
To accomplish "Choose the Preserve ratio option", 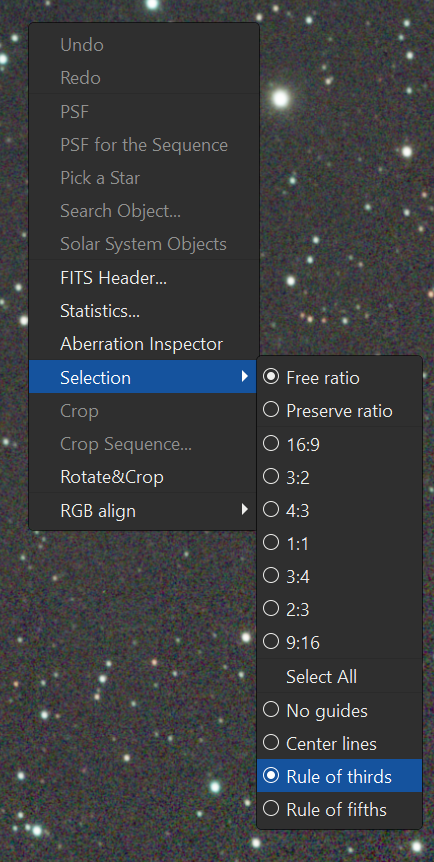I will pyautogui.click(x=339, y=411).
